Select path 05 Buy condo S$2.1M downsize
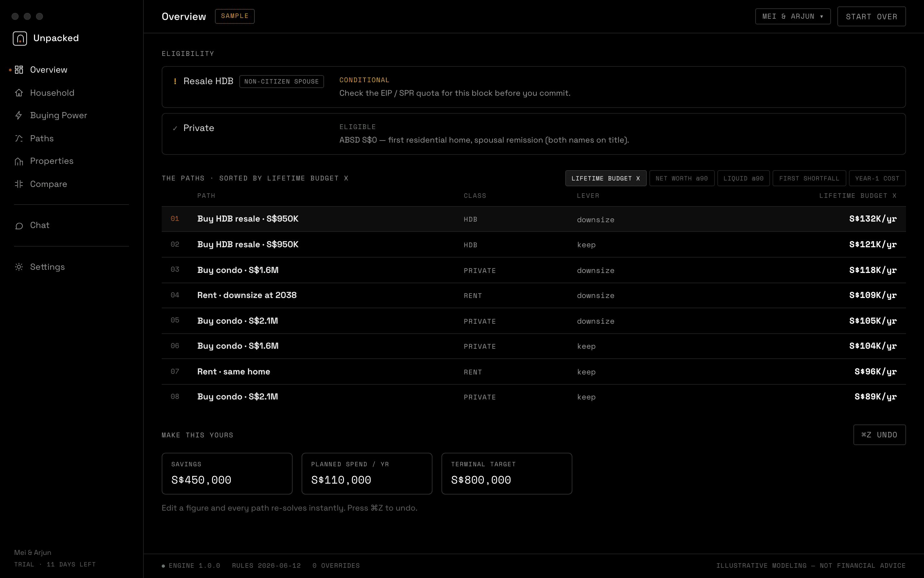This screenshot has height=578, width=924. [534, 321]
